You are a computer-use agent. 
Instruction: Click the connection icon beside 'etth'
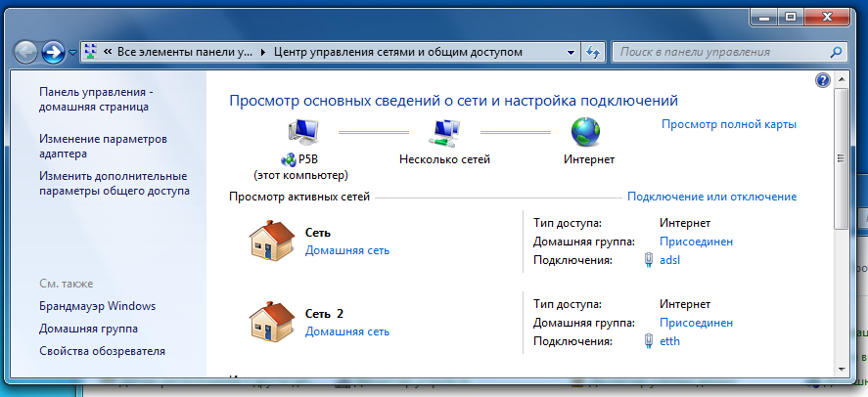[649, 341]
